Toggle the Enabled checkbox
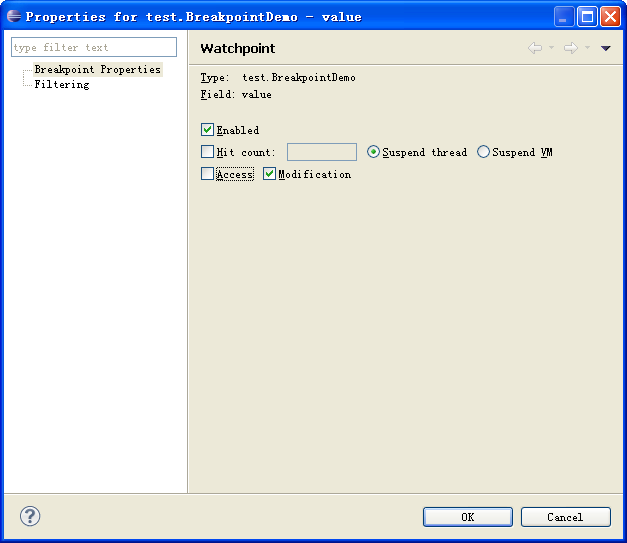This screenshot has height=543, width=627. point(207,130)
